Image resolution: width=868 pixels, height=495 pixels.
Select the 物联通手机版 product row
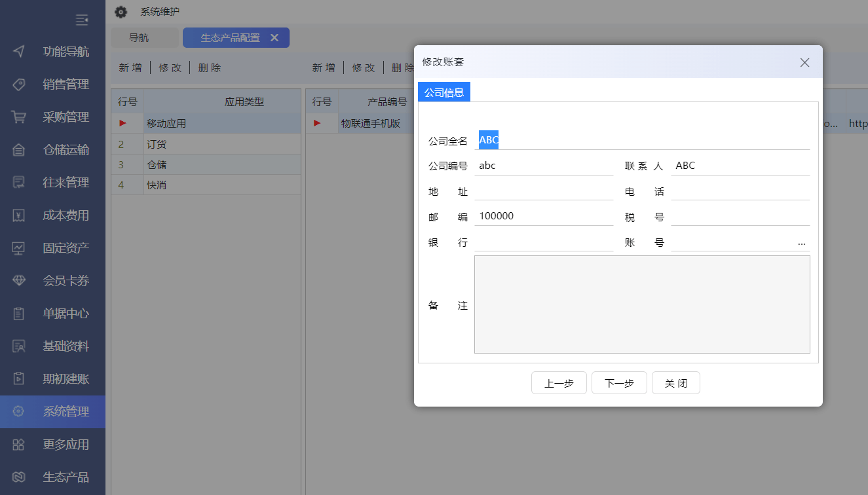371,123
